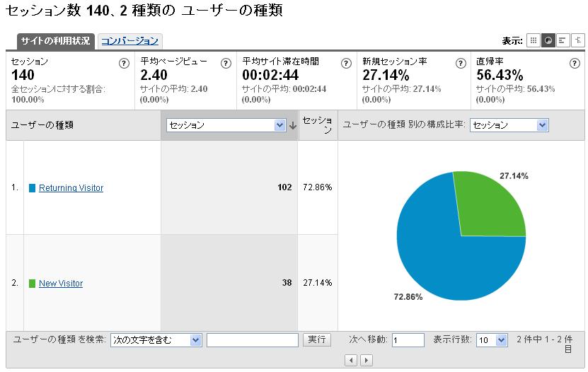Click the 次へ移動 page number field
The height and width of the screenshot is (372, 588).
408,340
